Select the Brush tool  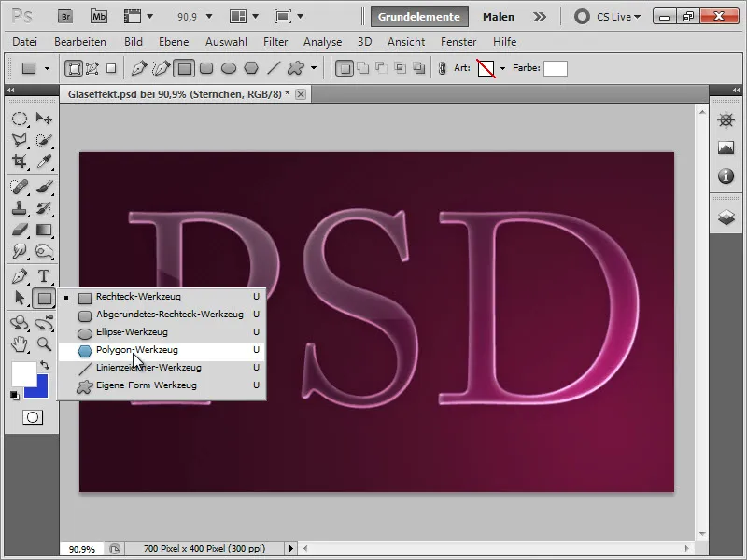point(44,187)
